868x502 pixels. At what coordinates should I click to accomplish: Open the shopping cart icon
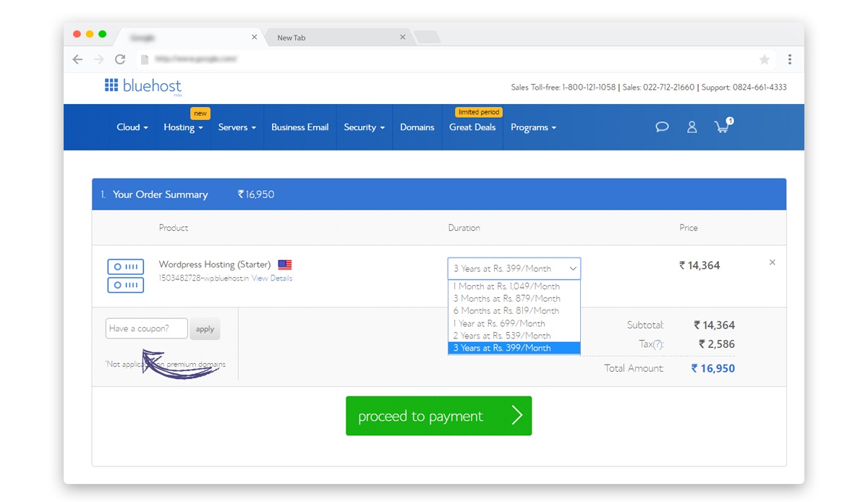(722, 127)
